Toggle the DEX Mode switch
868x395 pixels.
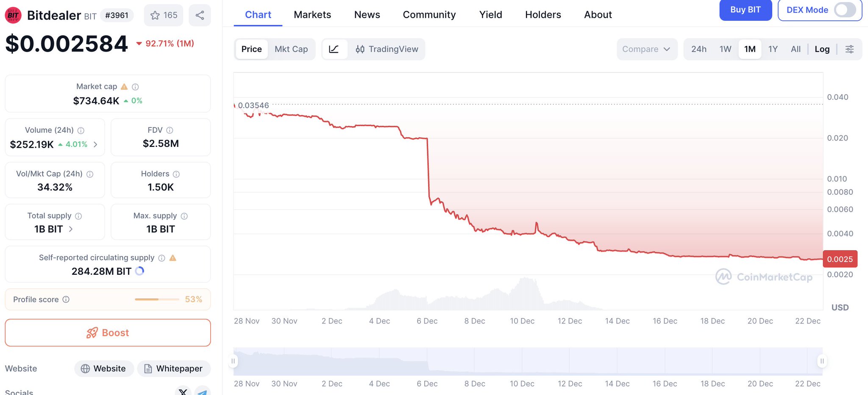click(844, 10)
